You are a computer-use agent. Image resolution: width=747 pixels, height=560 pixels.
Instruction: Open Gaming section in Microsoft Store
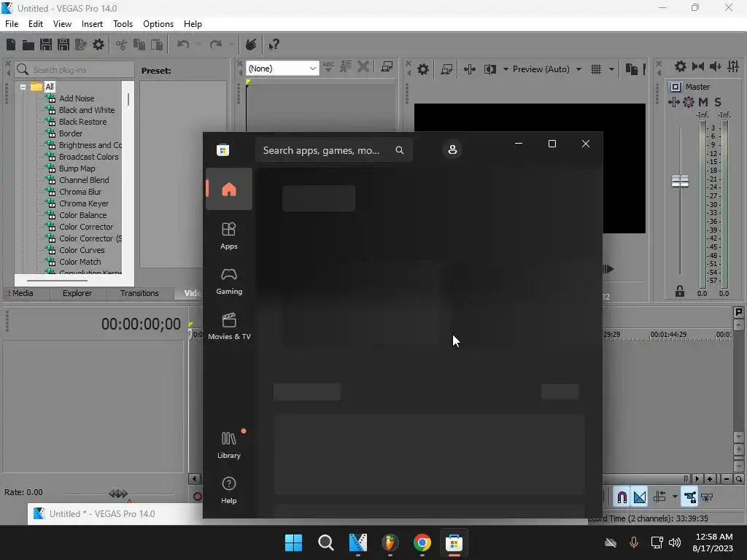point(228,281)
